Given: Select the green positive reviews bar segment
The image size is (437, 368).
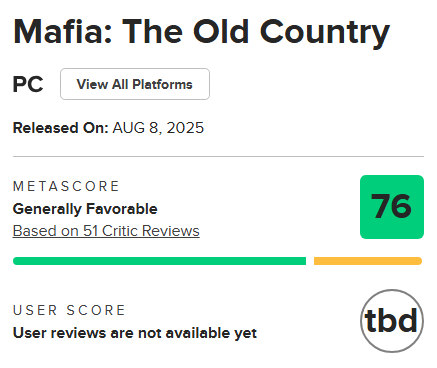Looking at the screenshot, I should (x=159, y=261).
